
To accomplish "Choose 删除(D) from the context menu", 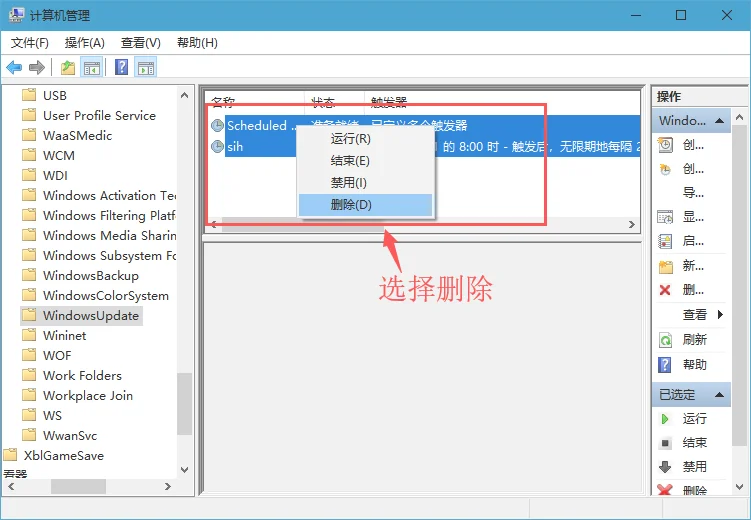I will [x=365, y=205].
